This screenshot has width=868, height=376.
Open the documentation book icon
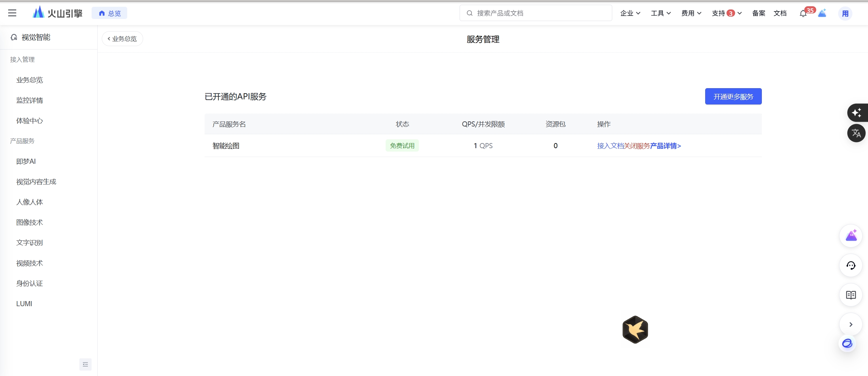[851, 295]
